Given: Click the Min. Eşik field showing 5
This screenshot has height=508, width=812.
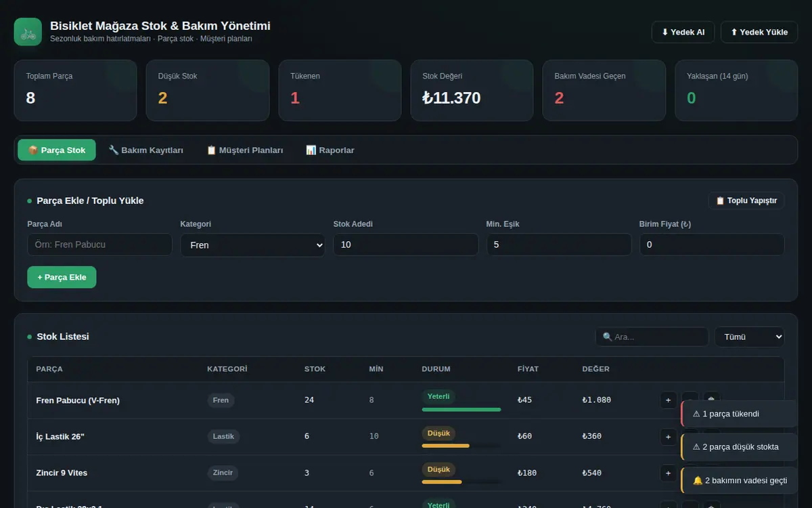Looking at the screenshot, I should (559, 245).
